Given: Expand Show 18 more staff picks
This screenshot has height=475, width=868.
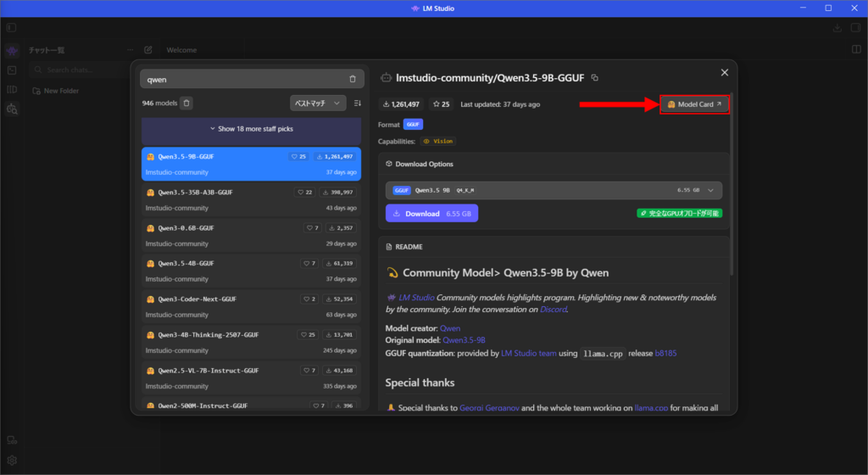Looking at the screenshot, I should point(251,129).
